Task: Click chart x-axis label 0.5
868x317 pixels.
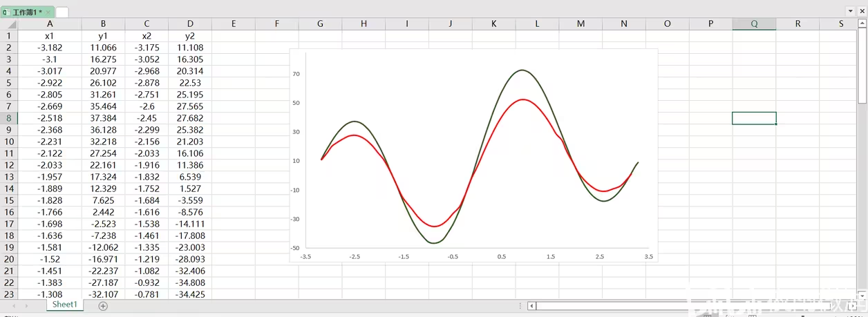Action: tap(502, 256)
